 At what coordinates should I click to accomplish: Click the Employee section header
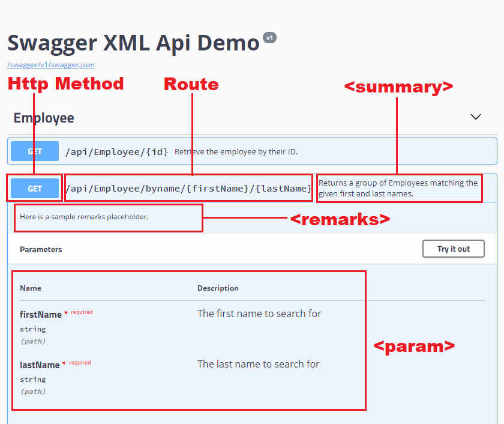pos(43,118)
